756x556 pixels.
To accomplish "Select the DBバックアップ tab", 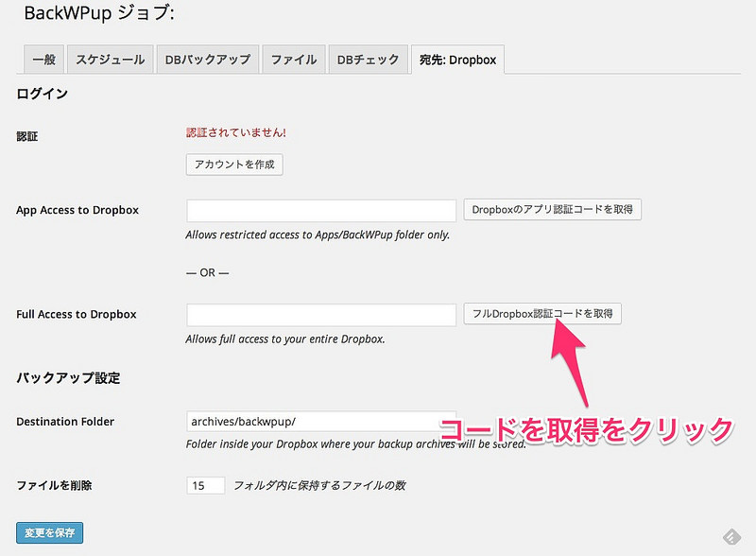I will (208, 60).
